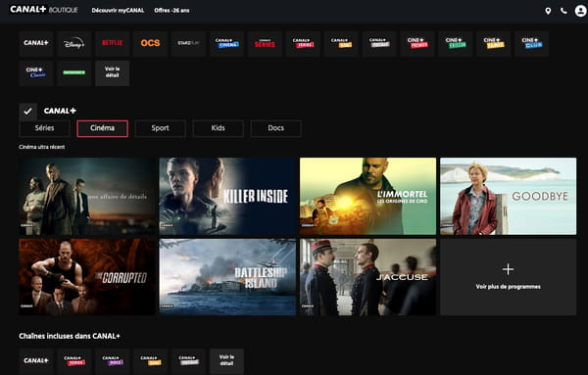Screen dimensions: 588x375
Task: Expand Voir plus de programmes tile
Action: [508, 277]
